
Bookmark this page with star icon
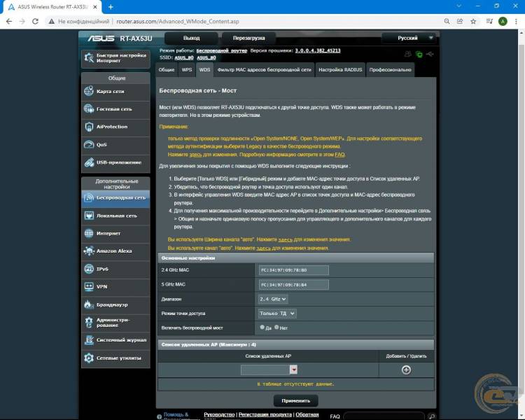[473, 22]
